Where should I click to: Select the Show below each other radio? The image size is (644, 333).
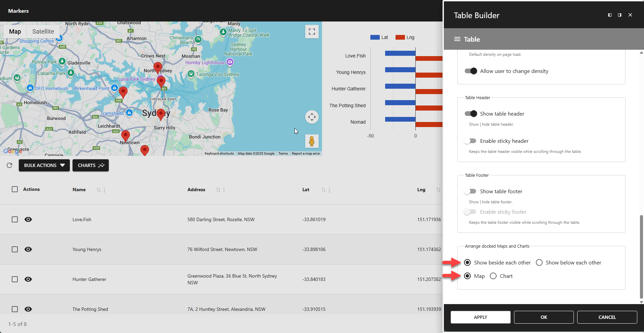click(539, 262)
